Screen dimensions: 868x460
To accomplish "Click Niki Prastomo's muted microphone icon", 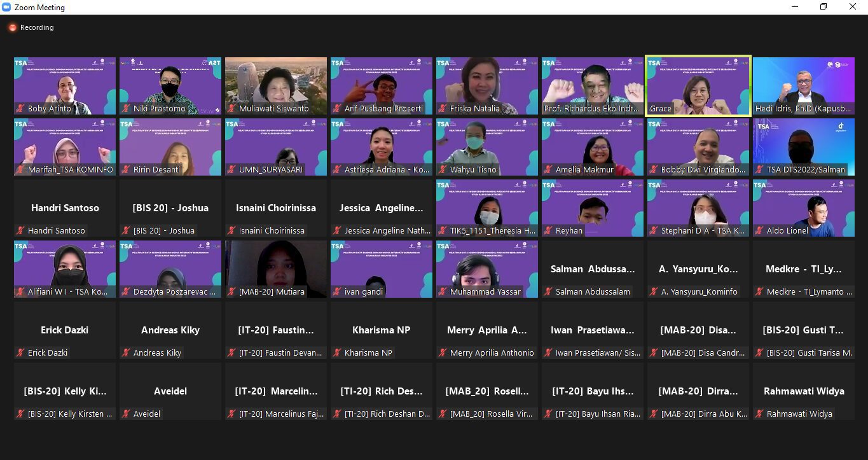I will tap(126, 109).
